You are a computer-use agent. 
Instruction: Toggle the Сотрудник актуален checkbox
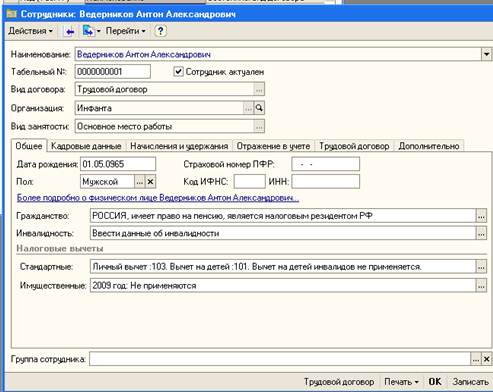[x=178, y=72]
